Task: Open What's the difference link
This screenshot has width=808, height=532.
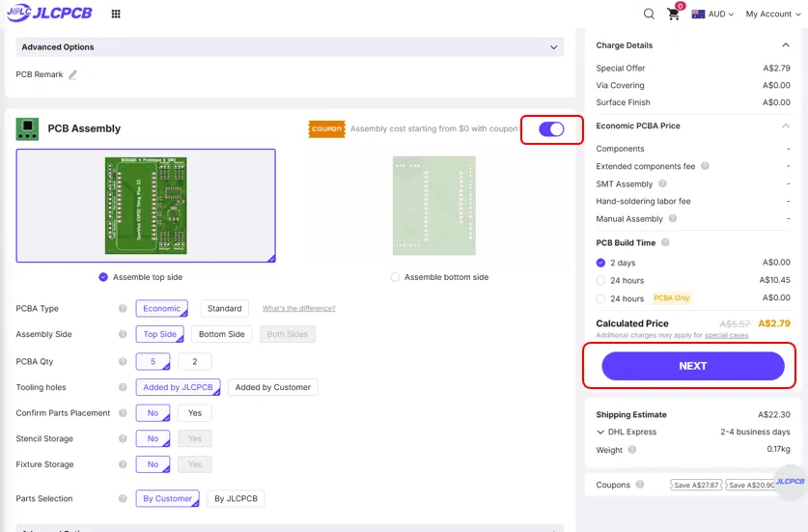Action: click(299, 308)
